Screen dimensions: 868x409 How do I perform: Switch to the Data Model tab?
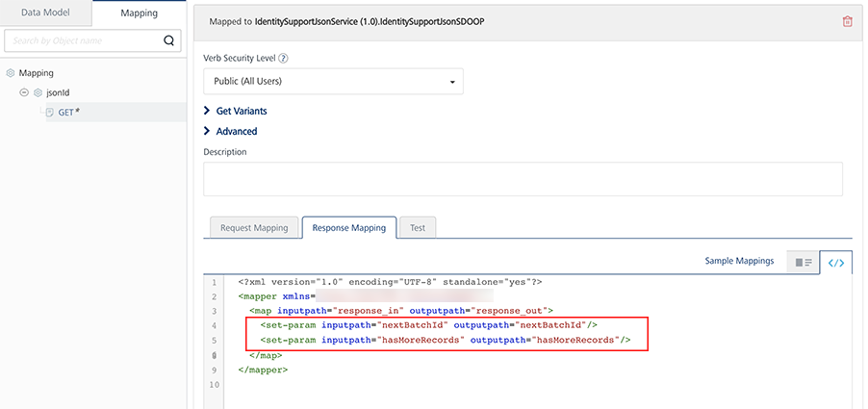click(46, 13)
